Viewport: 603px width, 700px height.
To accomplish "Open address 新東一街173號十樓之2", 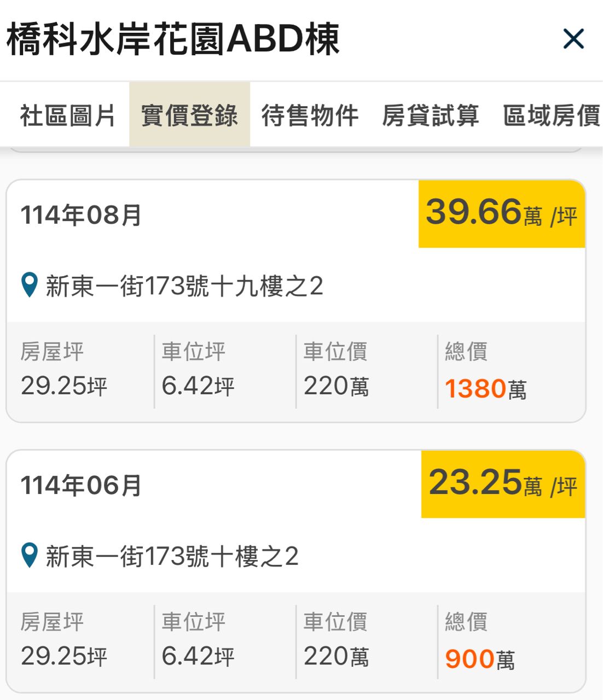I will point(172,556).
